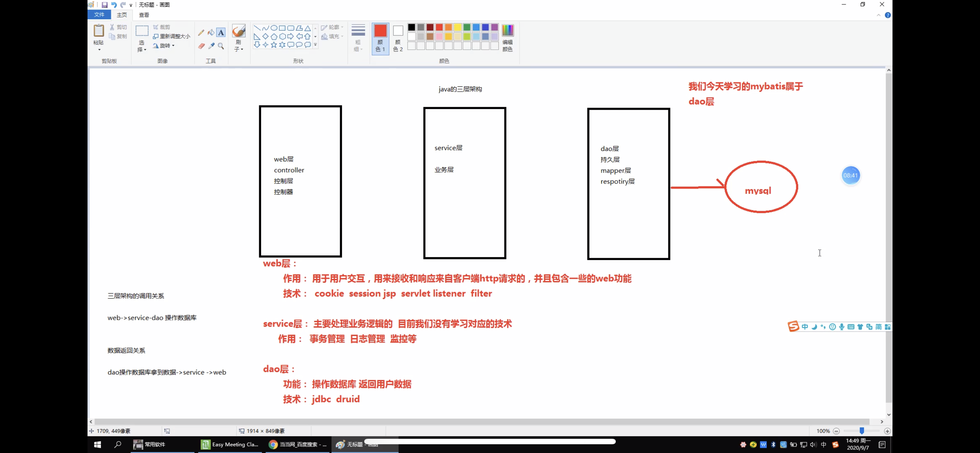980x453 pixels.
Task: Select the Text tool (A)
Action: (221, 32)
